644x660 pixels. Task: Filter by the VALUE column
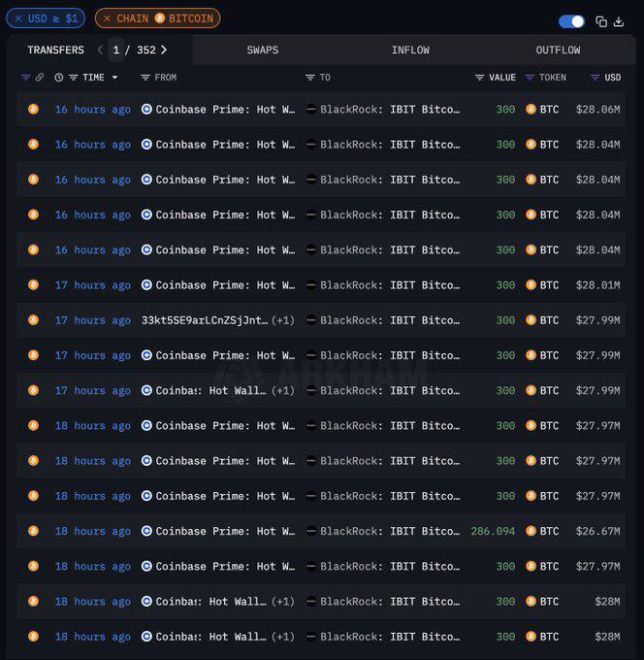pos(479,78)
